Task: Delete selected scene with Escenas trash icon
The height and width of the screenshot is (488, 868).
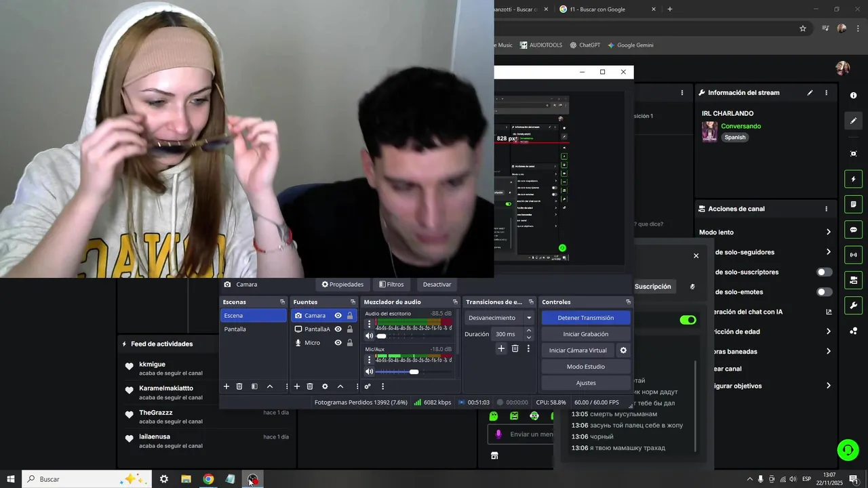Action: (x=239, y=386)
